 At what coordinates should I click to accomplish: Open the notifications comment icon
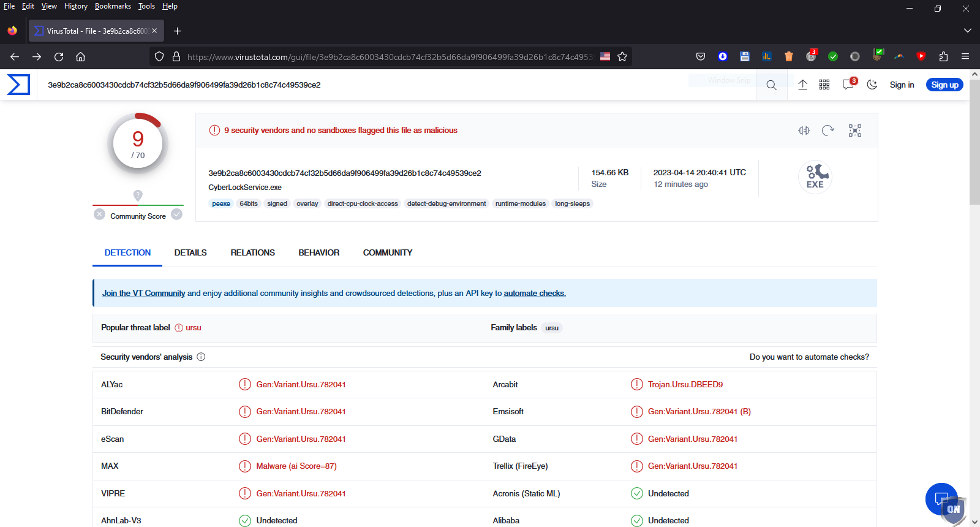tap(848, 85)
